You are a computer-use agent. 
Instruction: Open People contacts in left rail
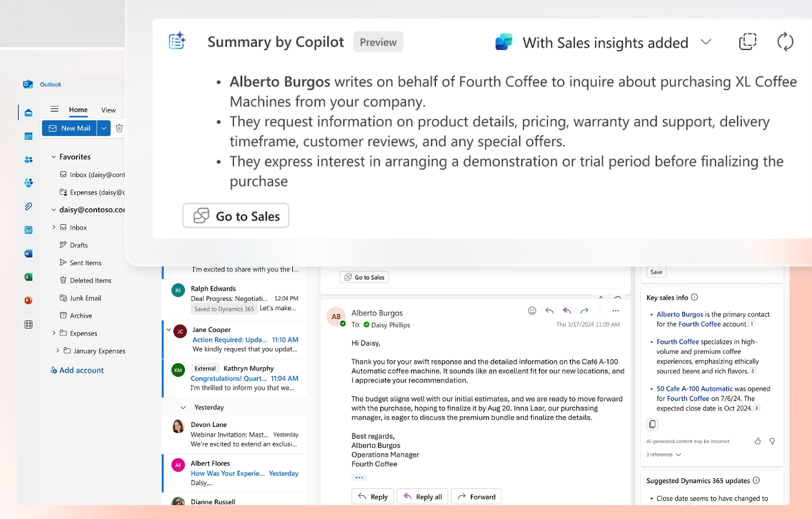[x=28, y=159]
